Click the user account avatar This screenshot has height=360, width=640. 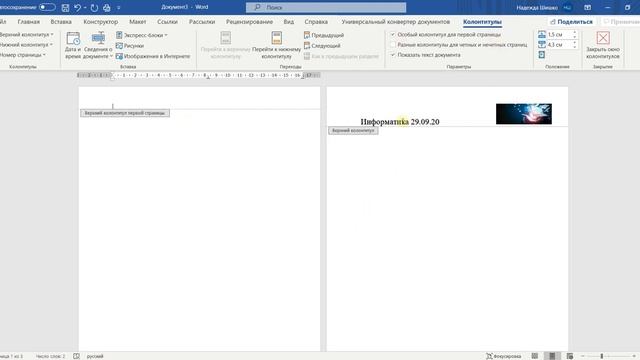click(x=567, y=7)
